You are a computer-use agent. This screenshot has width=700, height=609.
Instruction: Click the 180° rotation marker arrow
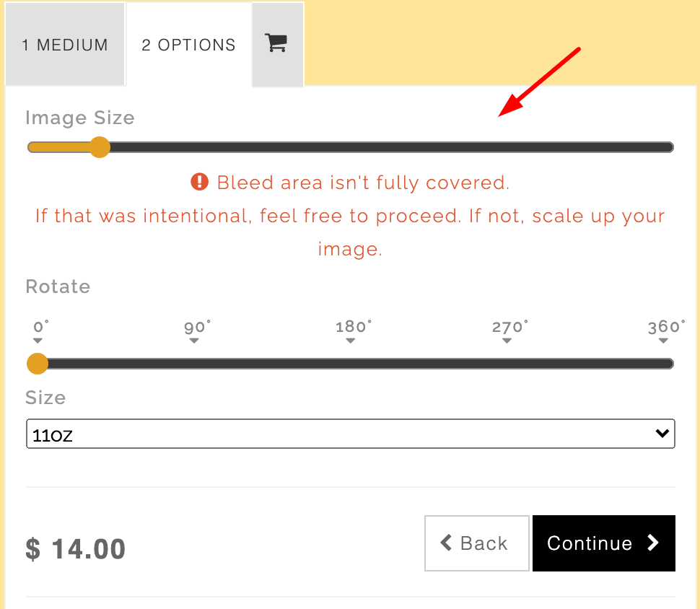[x=351, y=341]
